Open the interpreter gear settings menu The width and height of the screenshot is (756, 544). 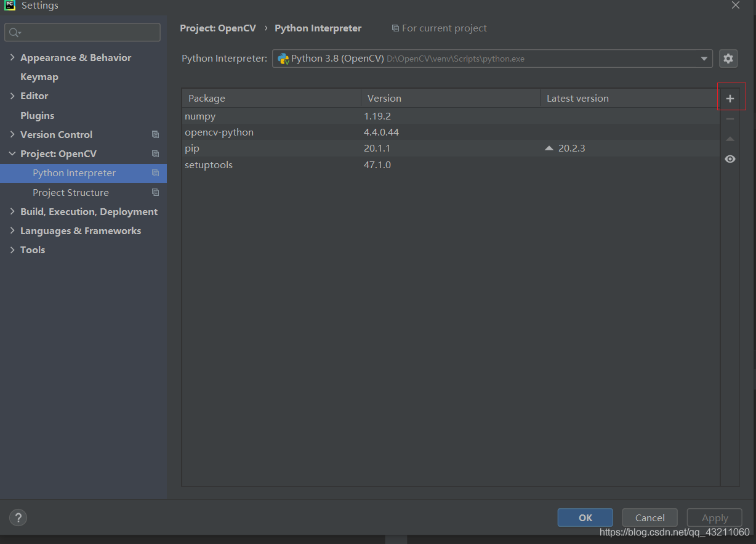pos(728,59)
